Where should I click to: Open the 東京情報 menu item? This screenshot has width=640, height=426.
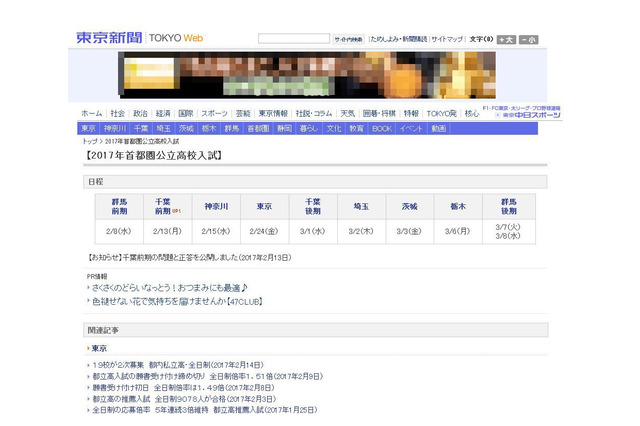tap(273, 113)
